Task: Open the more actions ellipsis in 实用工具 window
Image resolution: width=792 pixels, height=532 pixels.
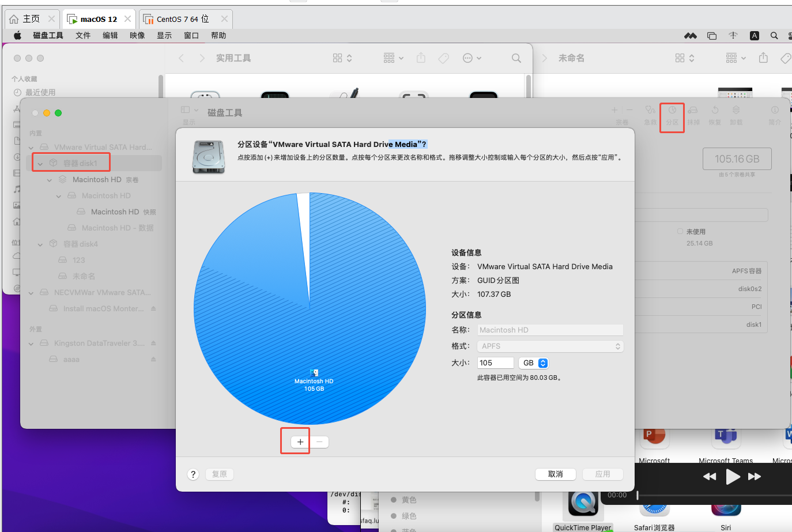Action: pos(472,58)
